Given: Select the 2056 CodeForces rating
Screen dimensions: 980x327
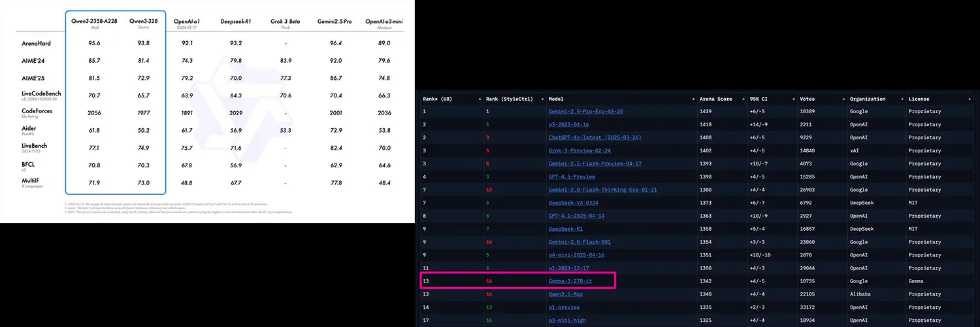Looking at the screenshot, I should [x=94, y=112].
